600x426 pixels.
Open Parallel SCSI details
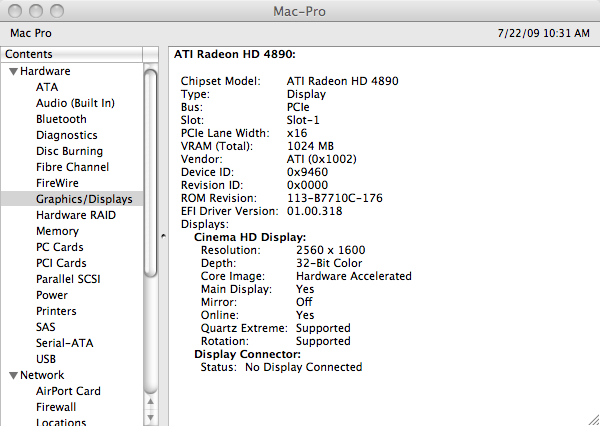tap(68, 279)
